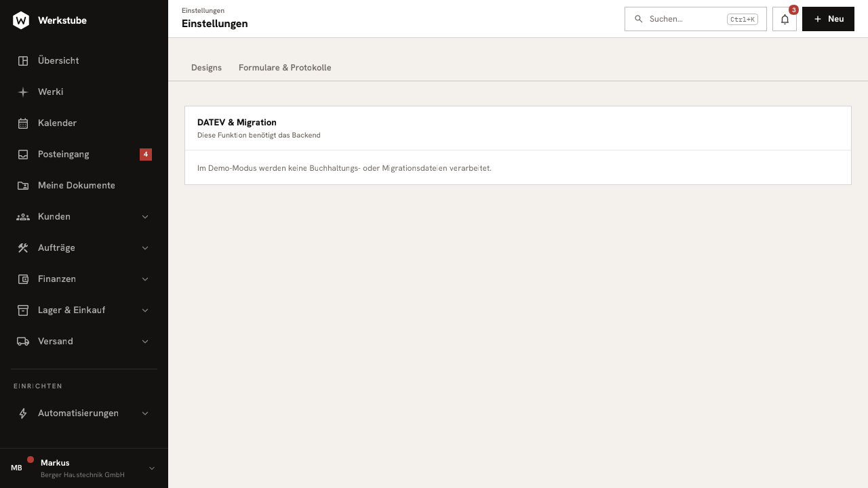
Task: Click the Aufträge tools icon
Action: 23,248
